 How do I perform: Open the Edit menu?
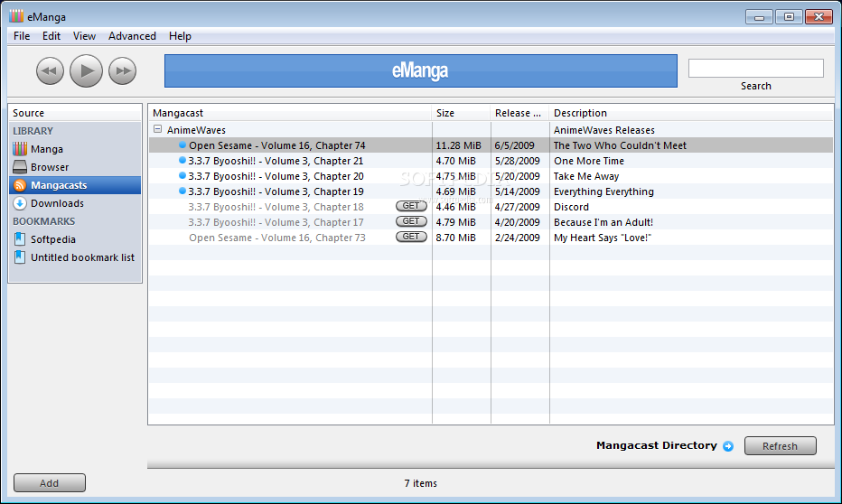click(51, 36)
